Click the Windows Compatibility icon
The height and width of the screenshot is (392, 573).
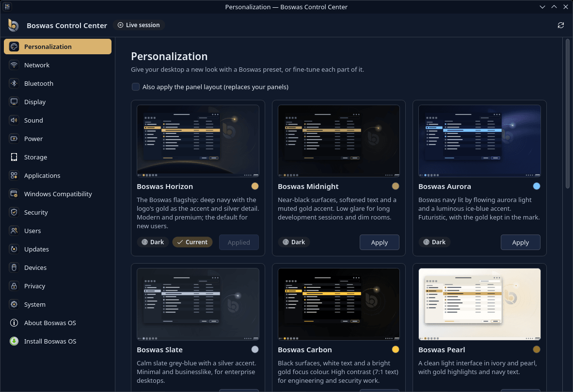14,194
